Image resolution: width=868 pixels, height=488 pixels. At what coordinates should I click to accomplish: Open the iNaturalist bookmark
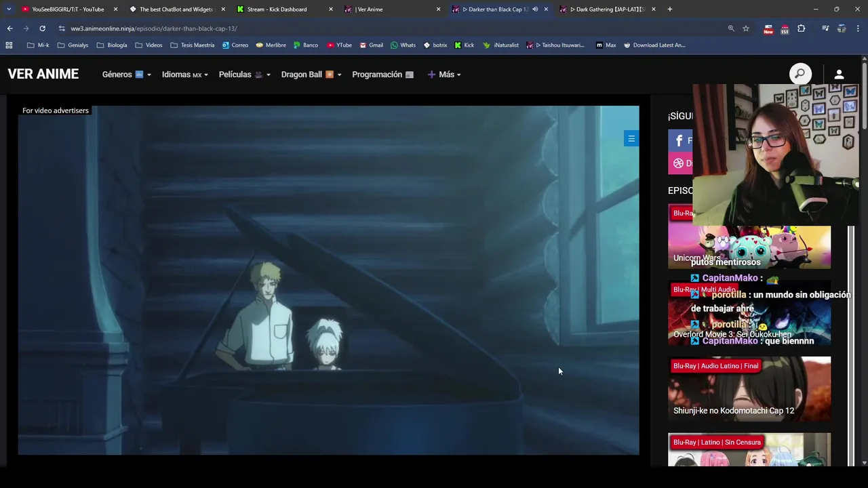500,45
